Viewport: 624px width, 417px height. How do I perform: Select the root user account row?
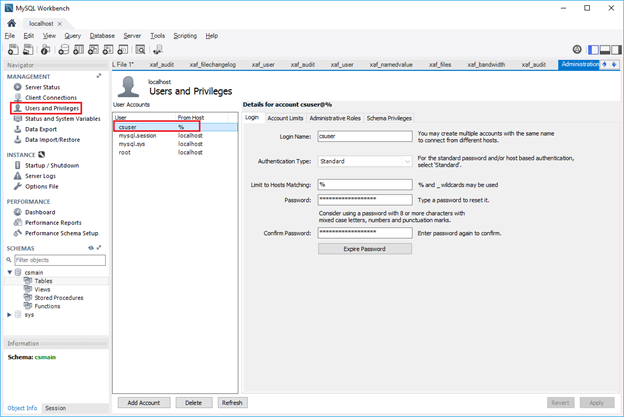[175, 152]
